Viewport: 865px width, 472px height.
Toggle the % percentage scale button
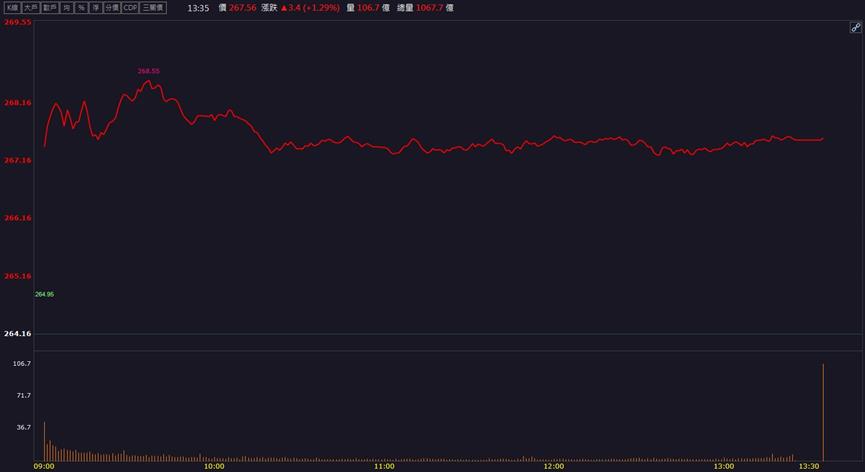click(81, 8)
